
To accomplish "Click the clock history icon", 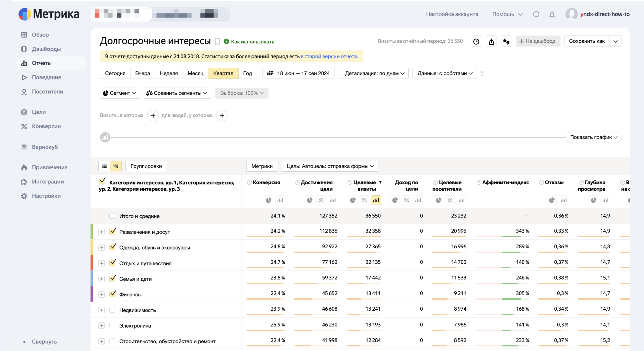I will coord(476,41).
